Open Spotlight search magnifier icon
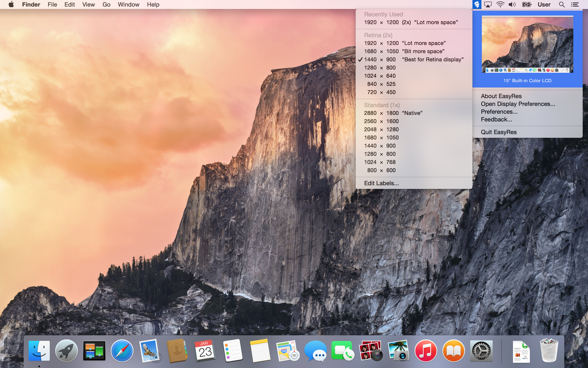 point(562,4)
